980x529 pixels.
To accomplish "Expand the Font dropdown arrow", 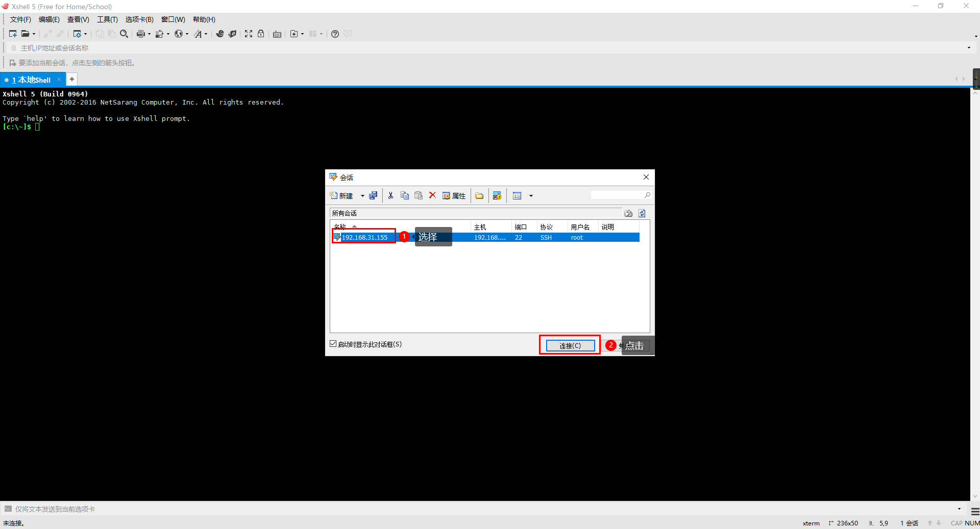I will (x=206, y=34).
